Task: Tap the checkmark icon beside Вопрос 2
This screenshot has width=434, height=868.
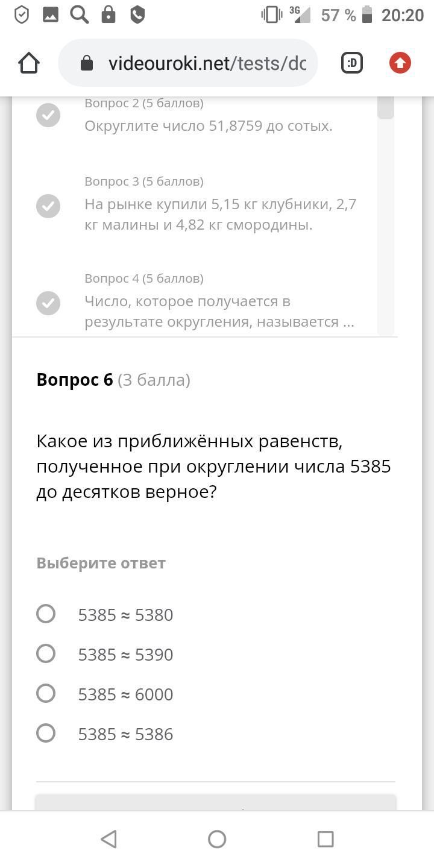Action: tap(48, 115)
